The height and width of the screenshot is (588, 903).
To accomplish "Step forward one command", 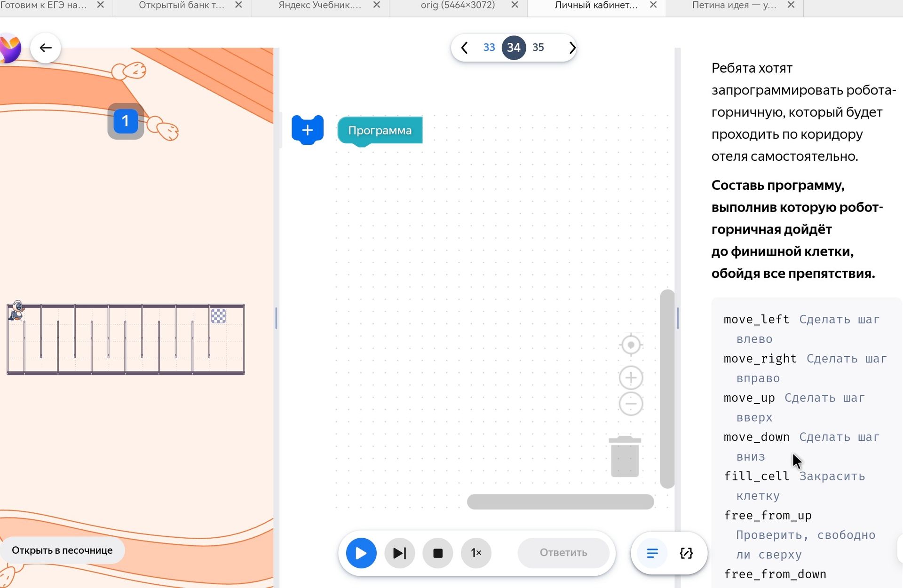I will coord(399,553).
